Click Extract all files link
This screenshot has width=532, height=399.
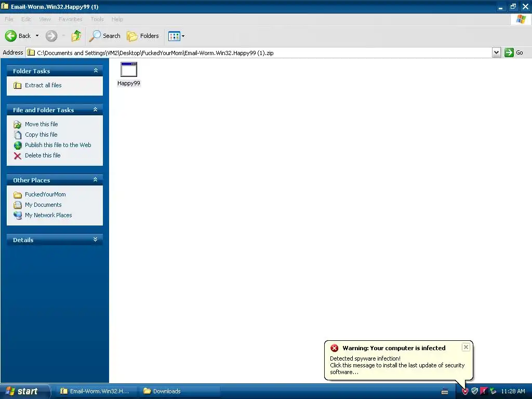coord(43,85)
